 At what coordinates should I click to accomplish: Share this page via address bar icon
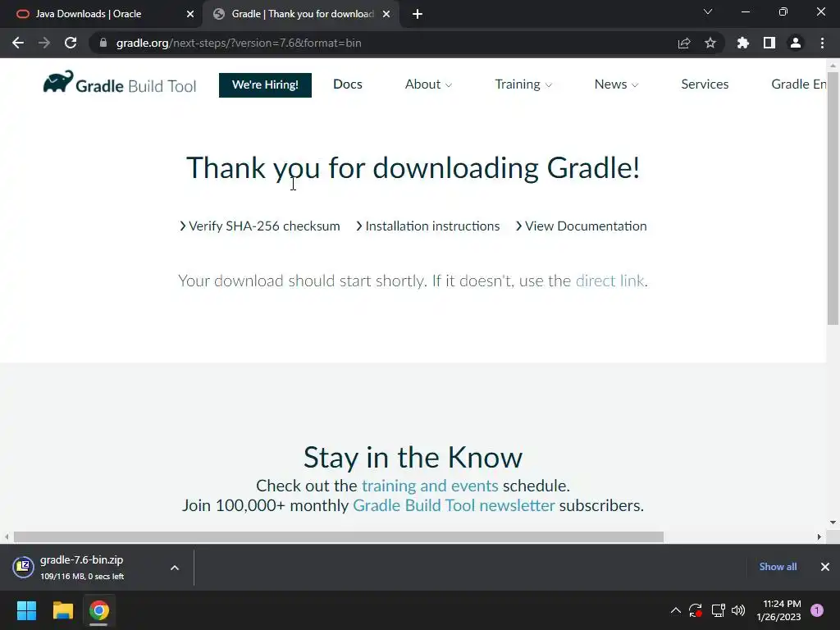tap(684, 43)
